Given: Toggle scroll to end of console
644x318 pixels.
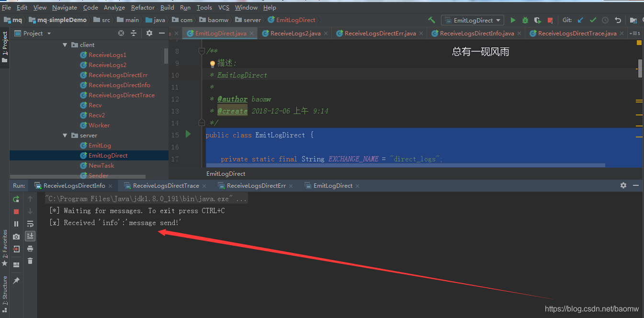Looking at the screenshot, I should click(30, 236).
